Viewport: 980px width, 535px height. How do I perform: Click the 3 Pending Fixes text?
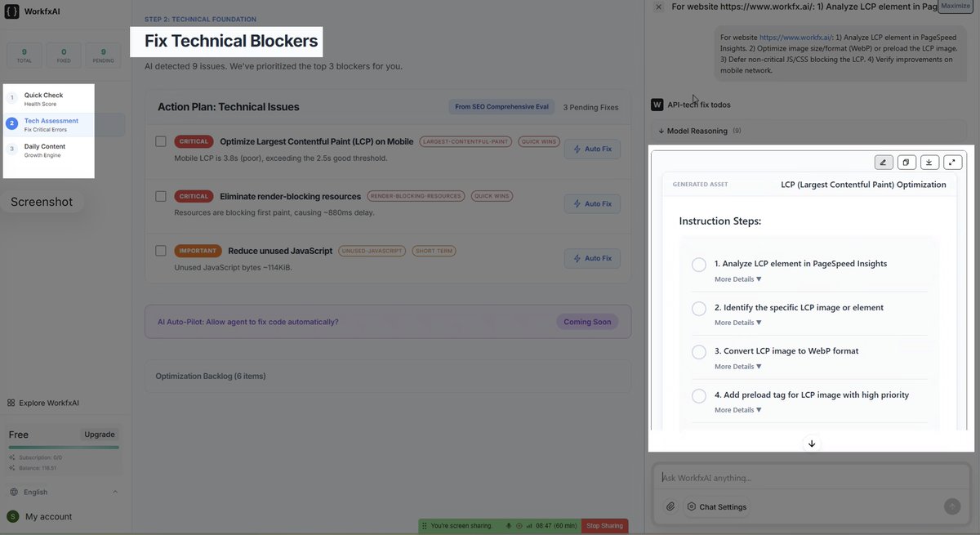590,107
